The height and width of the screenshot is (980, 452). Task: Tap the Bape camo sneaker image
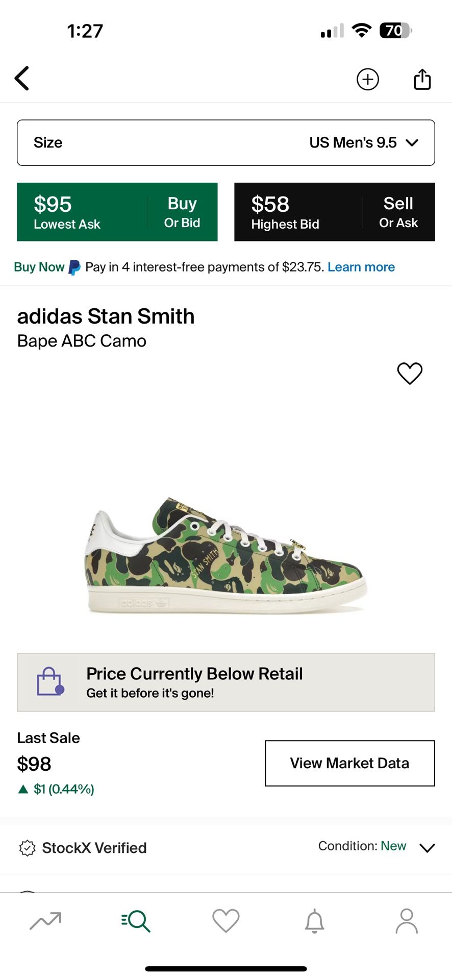[225, 556]
